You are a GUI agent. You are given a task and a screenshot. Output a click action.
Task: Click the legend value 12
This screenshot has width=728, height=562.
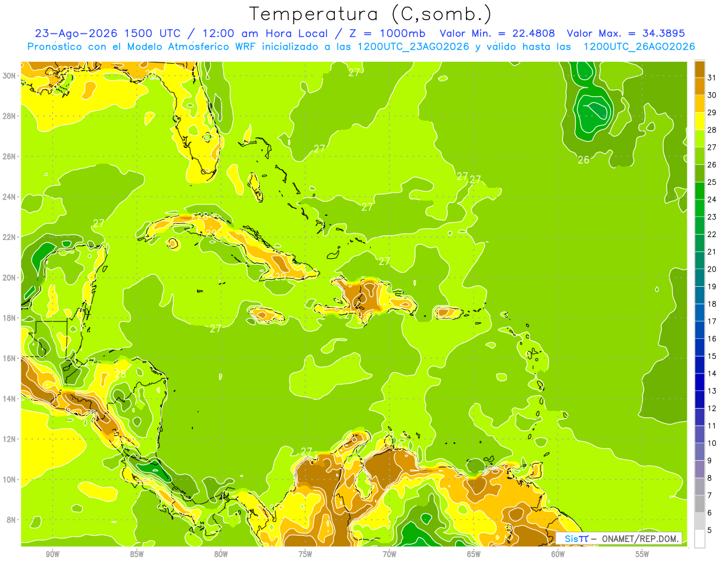[712, 409]
